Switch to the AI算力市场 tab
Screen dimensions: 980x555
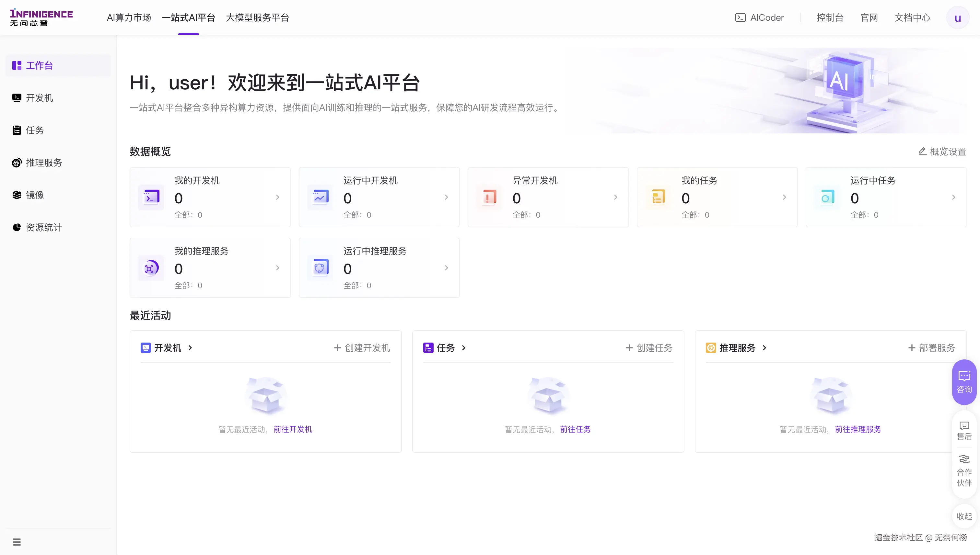pyautogui.click(x=129, y=17)
